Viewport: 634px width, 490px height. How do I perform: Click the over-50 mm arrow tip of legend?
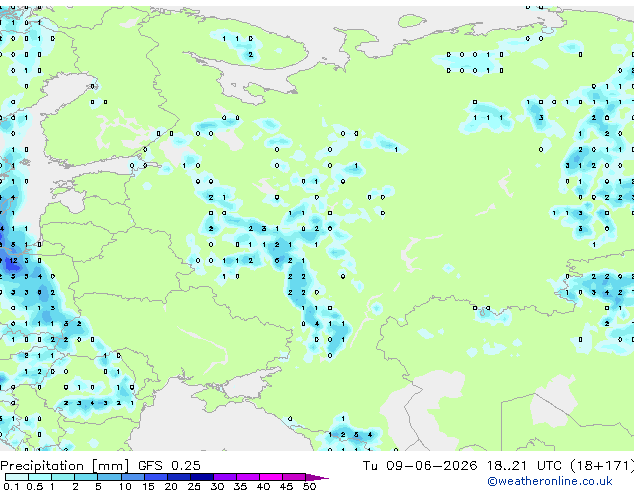(317, 477)
